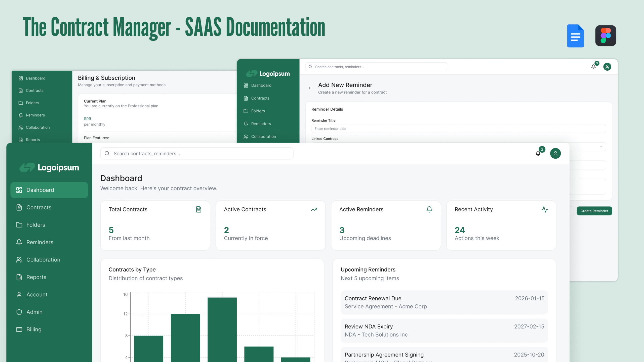The width and height of the screenshot is (644, 362).
Task: Click the Google Docs icon
Action: [575, 36]
